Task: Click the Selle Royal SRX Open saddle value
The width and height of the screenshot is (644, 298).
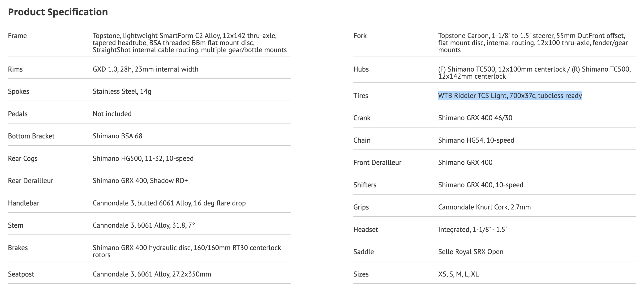Action: point(471,251)
